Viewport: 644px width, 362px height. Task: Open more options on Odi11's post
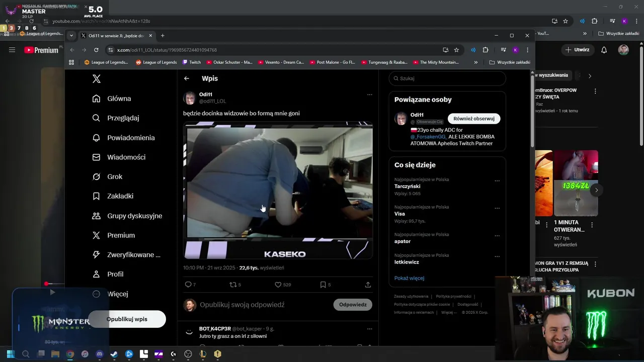coord(369,95)
